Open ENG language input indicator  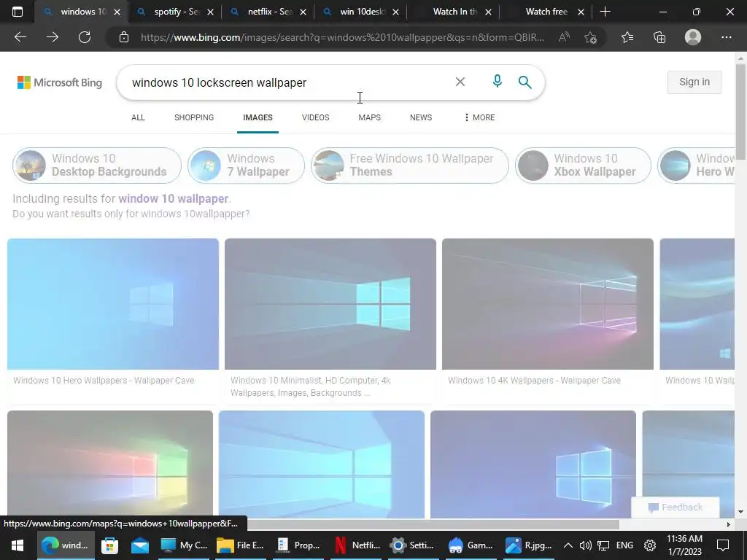click(624, 545)
